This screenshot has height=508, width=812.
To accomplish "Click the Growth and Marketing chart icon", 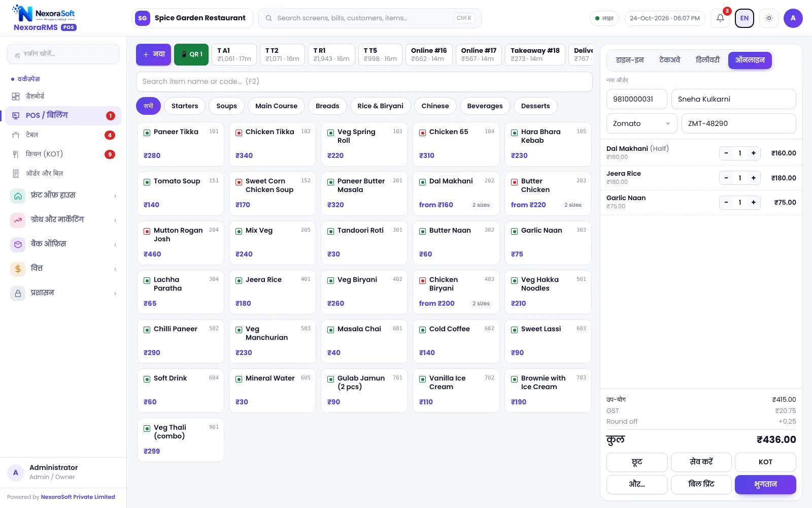I will coord(18,220).
